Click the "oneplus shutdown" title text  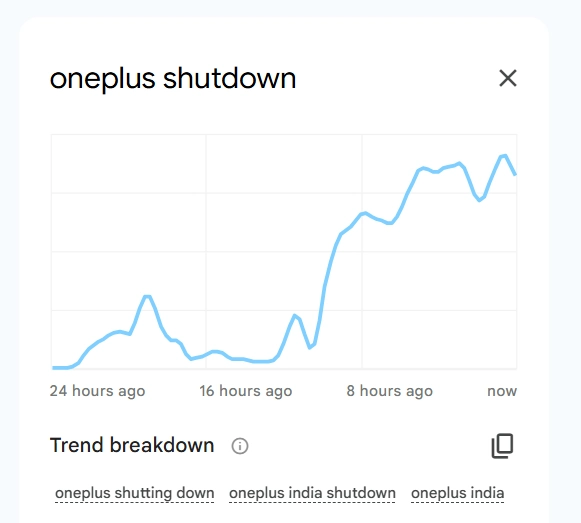click(x=173, y=79)
